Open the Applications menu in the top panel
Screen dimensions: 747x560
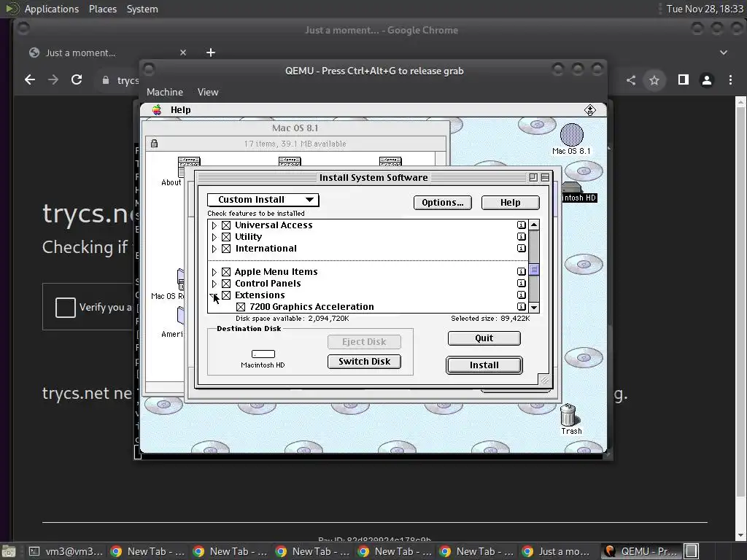point(52,9)
